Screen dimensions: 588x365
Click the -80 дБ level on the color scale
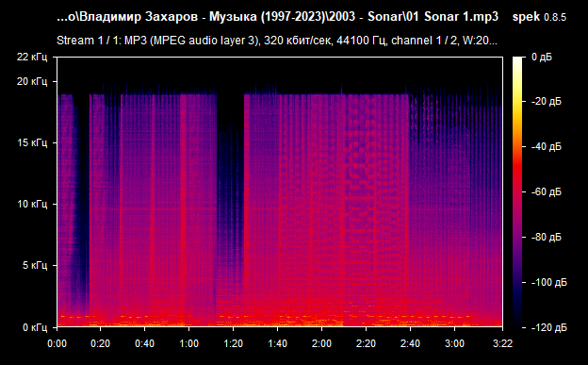point(546,238)
